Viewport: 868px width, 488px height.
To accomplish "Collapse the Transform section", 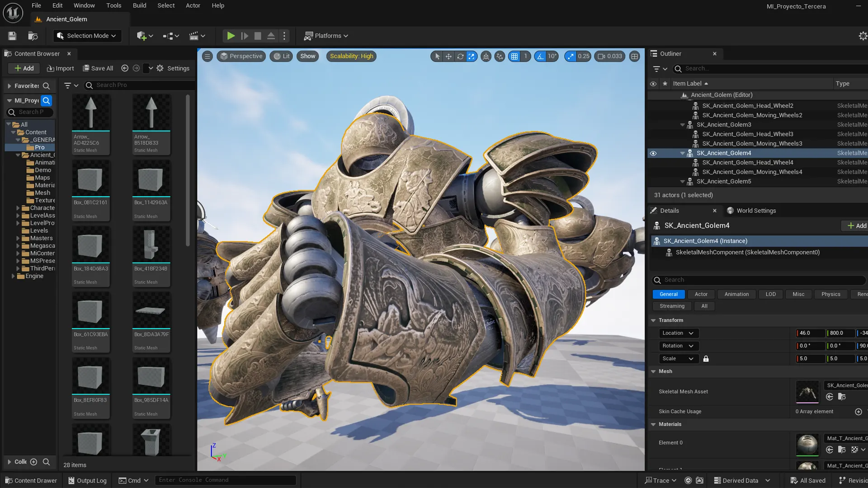I will coord(653,320).
